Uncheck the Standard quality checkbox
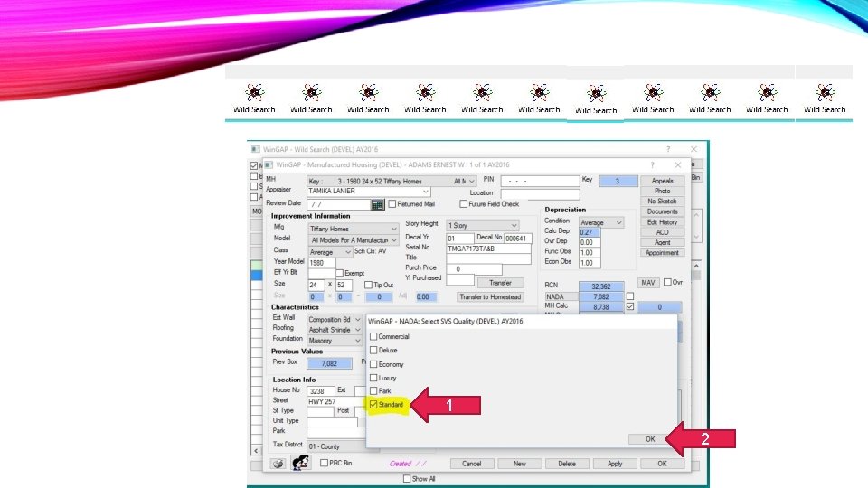868x488 pixels. [x=373, y=405]
